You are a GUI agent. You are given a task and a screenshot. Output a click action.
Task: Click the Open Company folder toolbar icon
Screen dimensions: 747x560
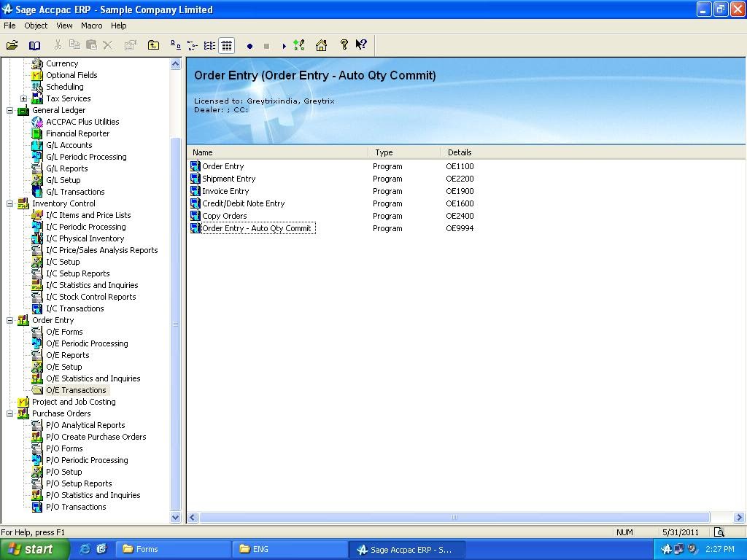(12, 45)
